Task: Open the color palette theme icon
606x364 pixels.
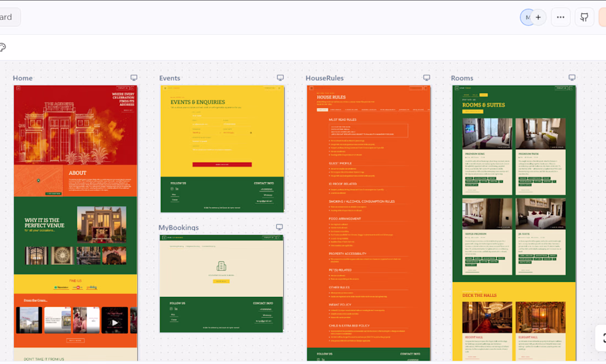Action: click(3, 47)
